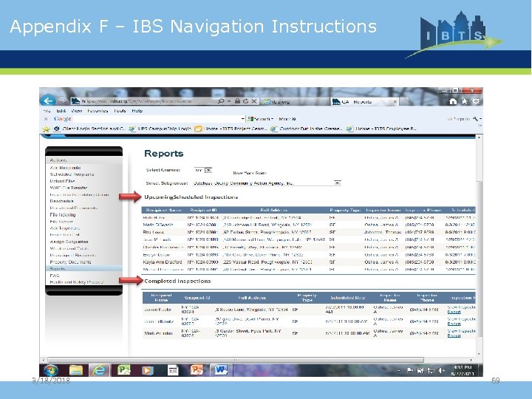Open the Favorites menu
This screenshot has height=399, width=532.
[x=98, y=111]
